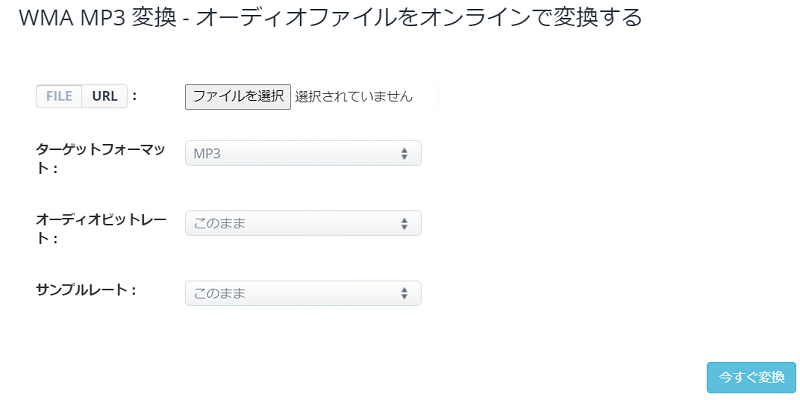The width and height of the screenshot is (800, 400).
Task: Click the up-down arrows on the target format selector
Action: tap(404, 153)
